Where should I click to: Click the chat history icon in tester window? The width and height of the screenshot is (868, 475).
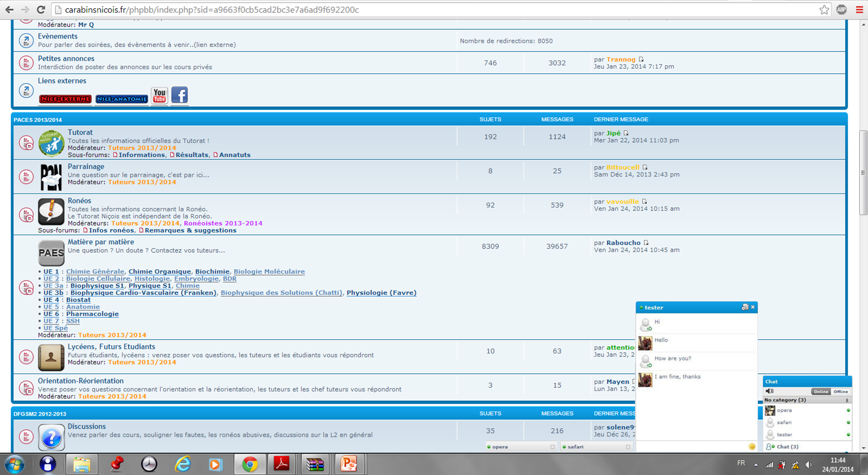[x=744, y=307]
